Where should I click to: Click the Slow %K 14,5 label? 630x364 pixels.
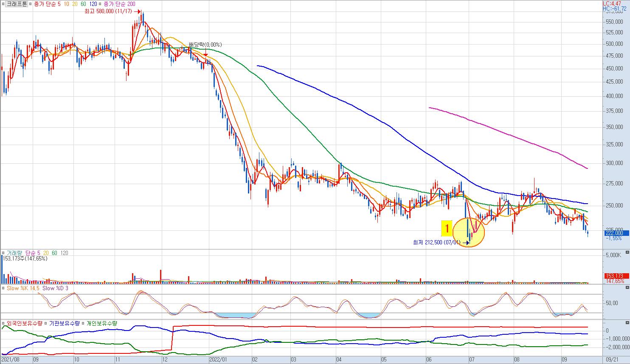point(23,288)
